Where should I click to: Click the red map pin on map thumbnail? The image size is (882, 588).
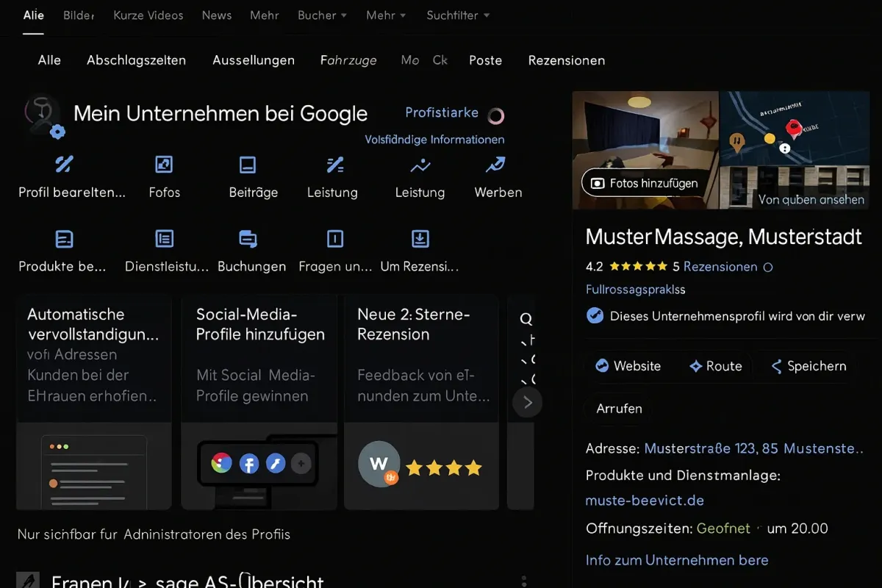tap(793, 129)
